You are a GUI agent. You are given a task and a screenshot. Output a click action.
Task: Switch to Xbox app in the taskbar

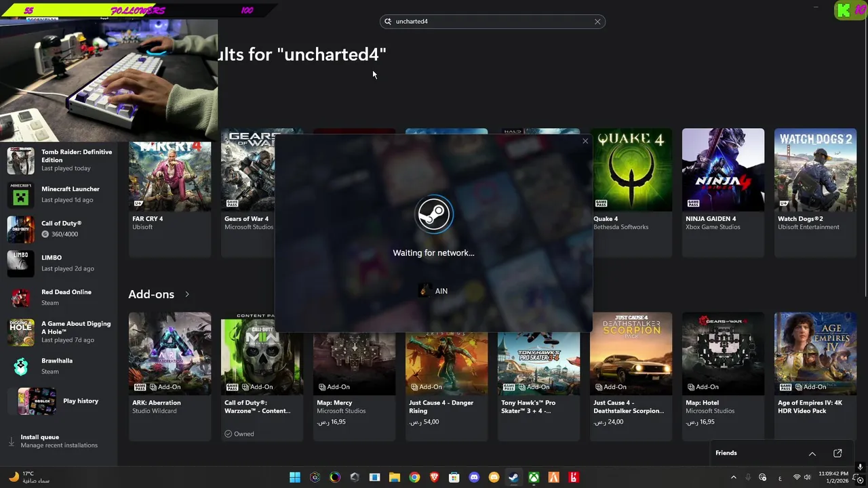point(534,477)
